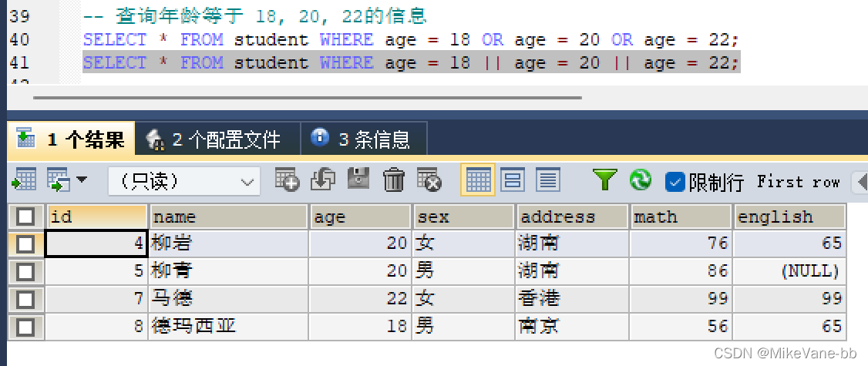This screenshot has width=868, height=366.
Task: Toggle the 限制行 checkbox
Action: [675, 181]
